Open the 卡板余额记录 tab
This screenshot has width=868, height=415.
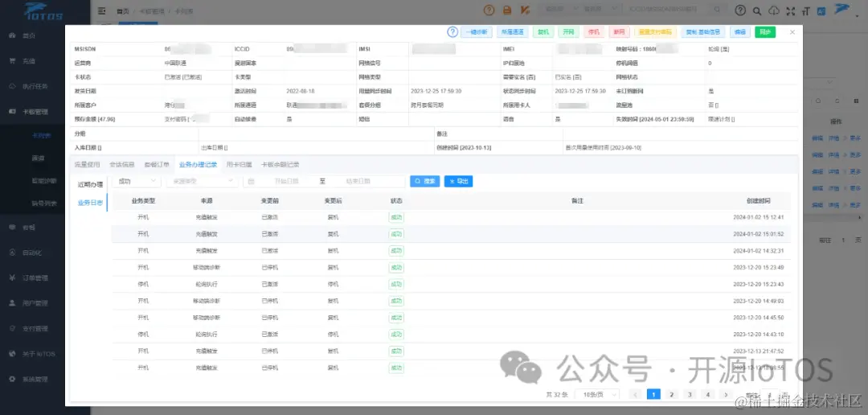pyautogui.click(x=280, y=165)
